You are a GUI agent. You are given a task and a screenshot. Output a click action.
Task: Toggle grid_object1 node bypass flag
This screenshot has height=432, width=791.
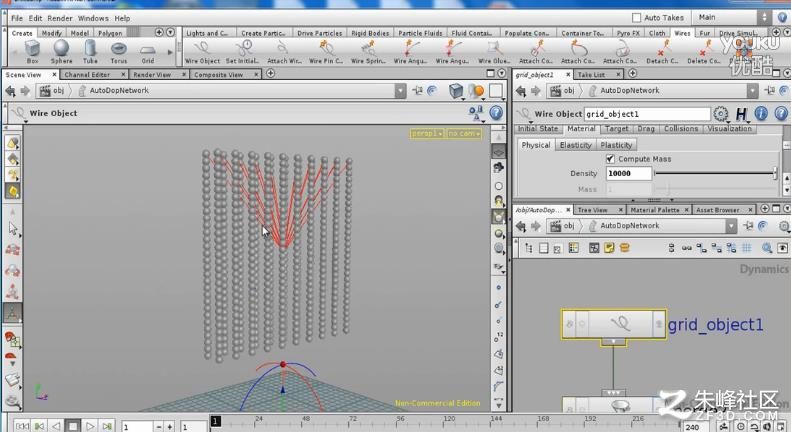(x=569, y=324)
